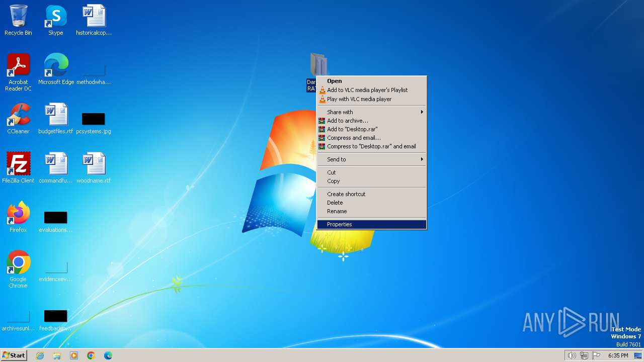This screenshot has height=362, width=644.
Task: Choose Compress and email... option
Action: 372,138
